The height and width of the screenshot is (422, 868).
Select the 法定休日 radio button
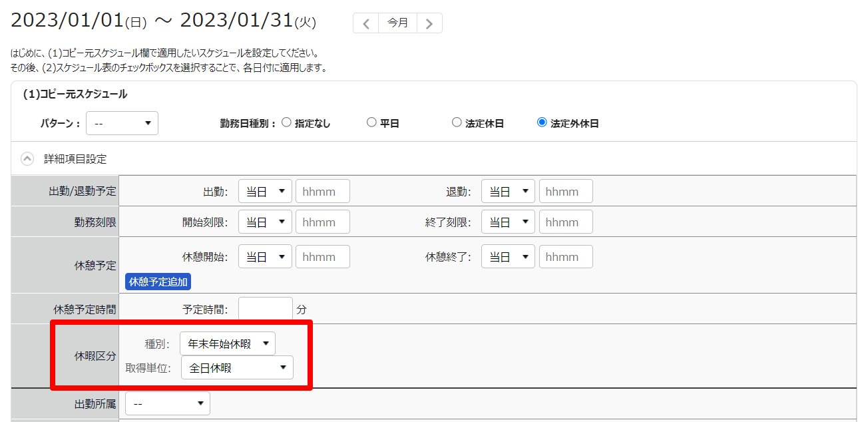pyautogui.click(x=457, y=122)
